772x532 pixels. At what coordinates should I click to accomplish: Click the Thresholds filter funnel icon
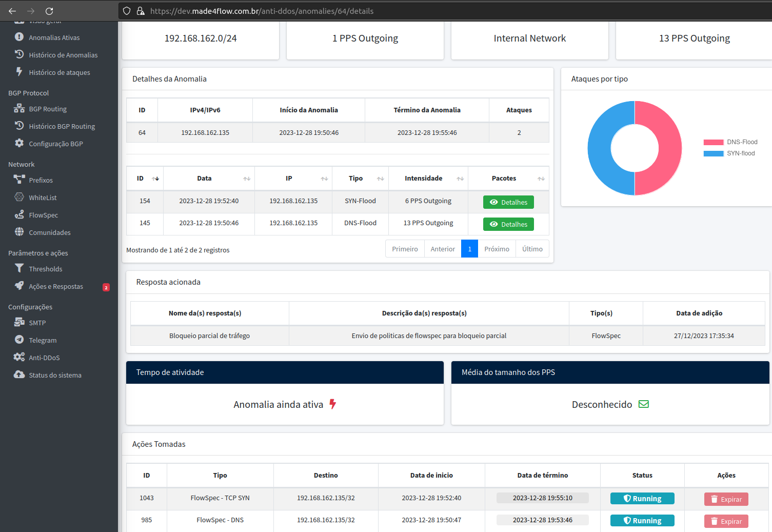coord(19,268)
